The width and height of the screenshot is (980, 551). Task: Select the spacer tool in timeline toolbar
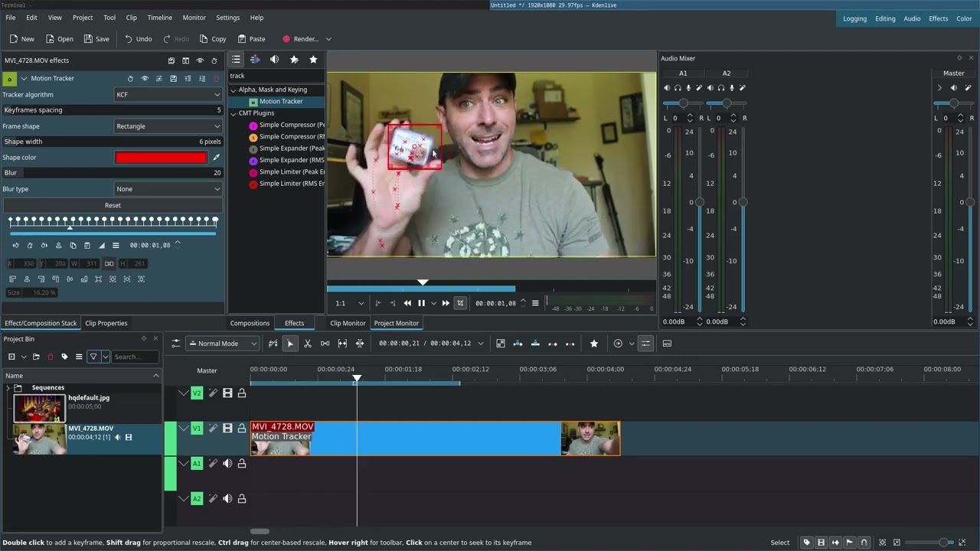click(x=325, y=344)
